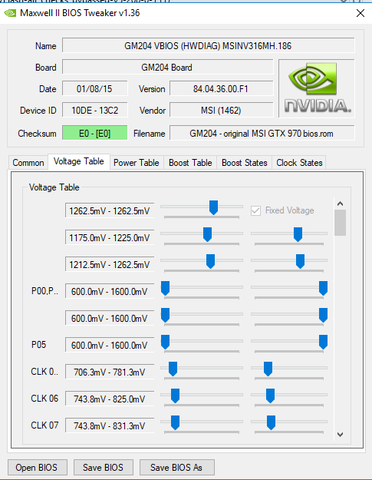The height and width of the screenshot is (480, 372).
Task: Click min slider of 1212.5mV - 1262.5mV row
Action: click(210, 261)
